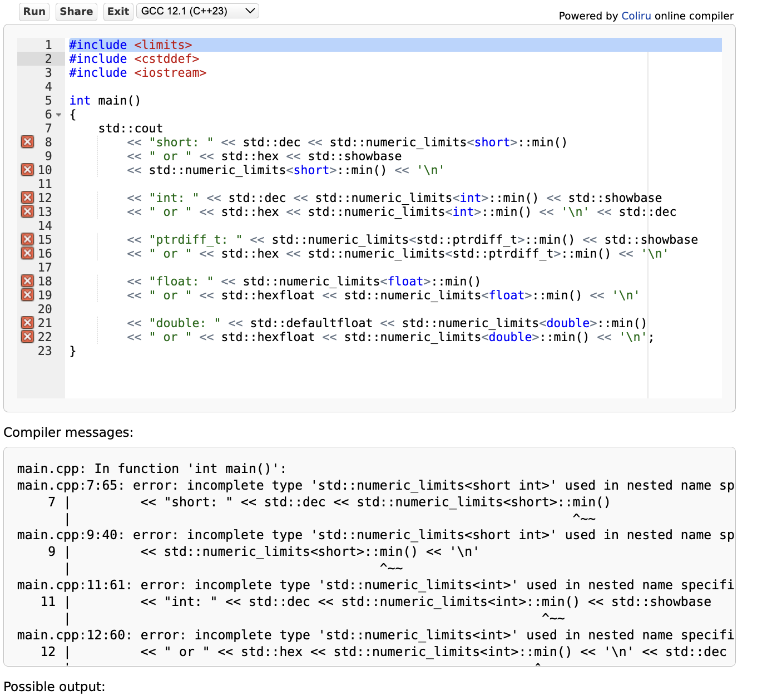The image size is (782, 700).
Task: Click the main.cpp:11:61 error message
Action: [x=375, y=585]
